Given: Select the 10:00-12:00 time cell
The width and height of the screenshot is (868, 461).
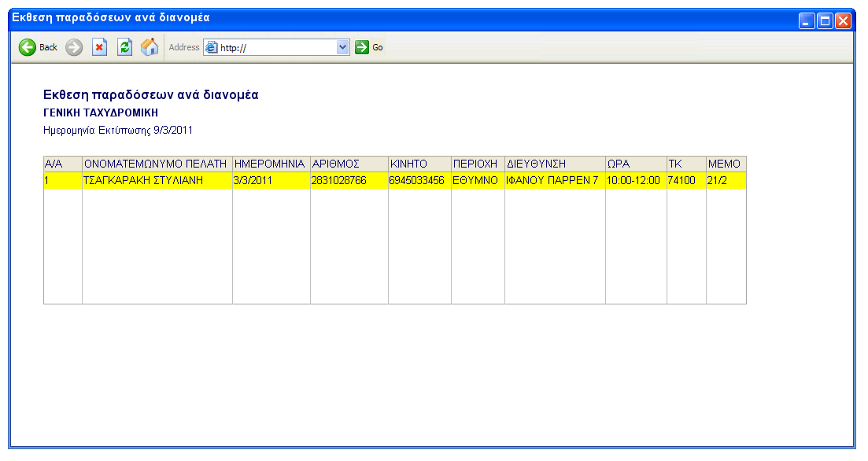Looking at the screenshot, I should [636, 180].
